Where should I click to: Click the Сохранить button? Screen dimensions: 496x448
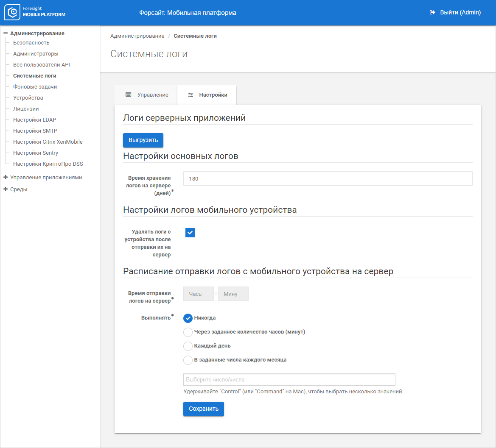(204, 409)
